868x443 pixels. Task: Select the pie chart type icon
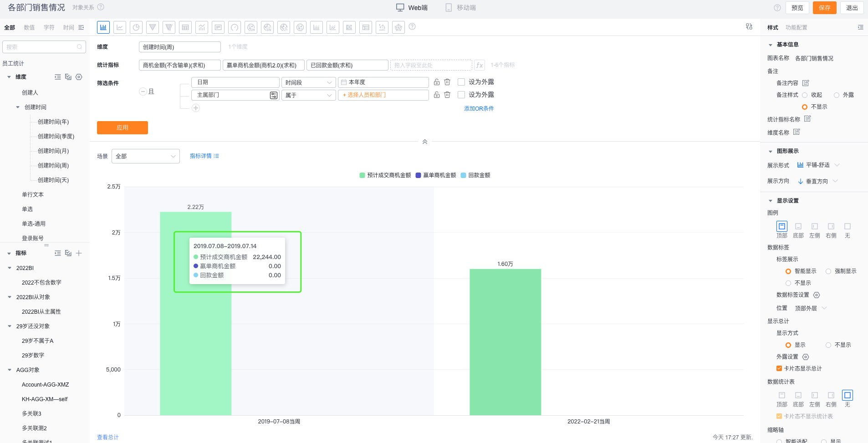point(136,27)
